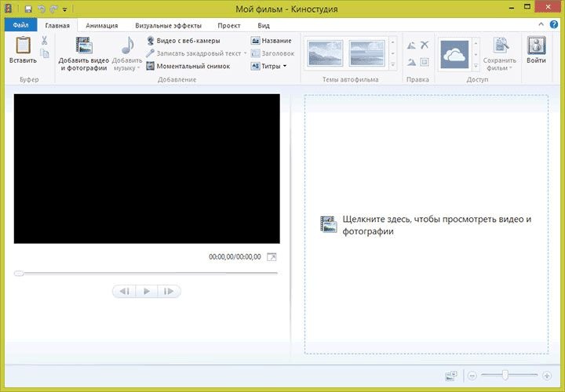Image resolution: width=565 pixels, height=392 pixels.
Task: Click the storyboard area to browse videos
Action: click(426, 225)
